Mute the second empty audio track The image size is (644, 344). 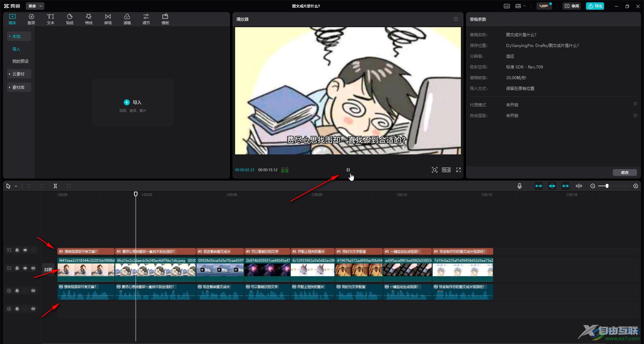click(33, 309)
